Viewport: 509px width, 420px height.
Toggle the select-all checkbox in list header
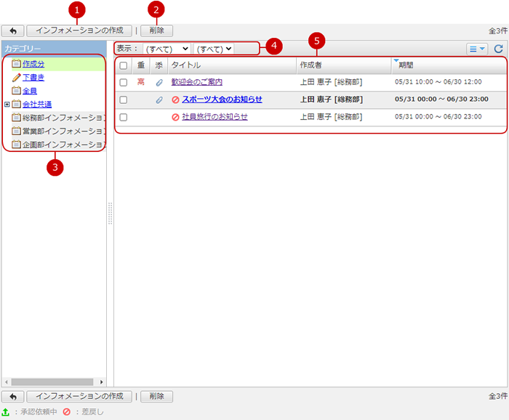coord(124,65)
